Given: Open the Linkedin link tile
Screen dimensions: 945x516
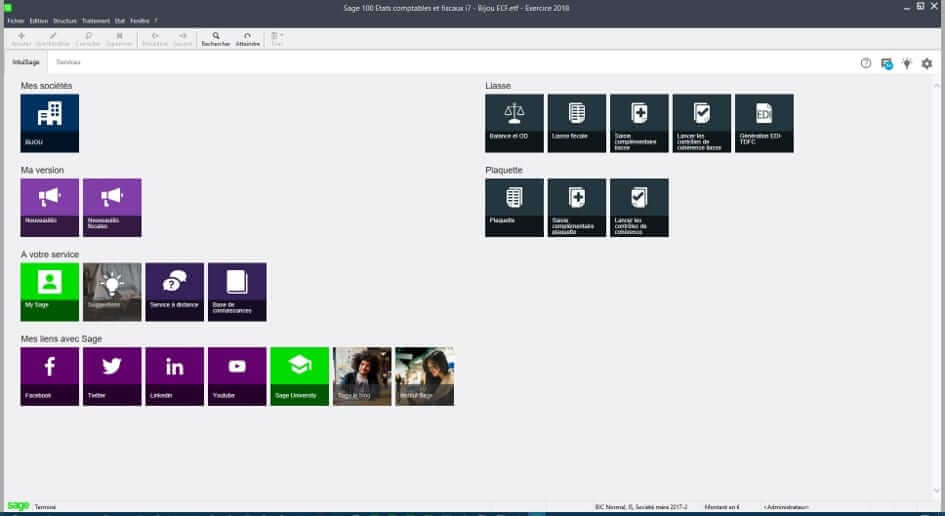Looking at the screenshot, I should point(175,376).
